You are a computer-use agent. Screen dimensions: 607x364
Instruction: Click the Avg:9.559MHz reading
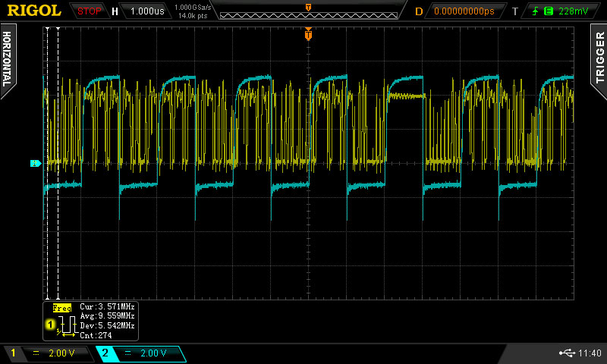[107, 316]
